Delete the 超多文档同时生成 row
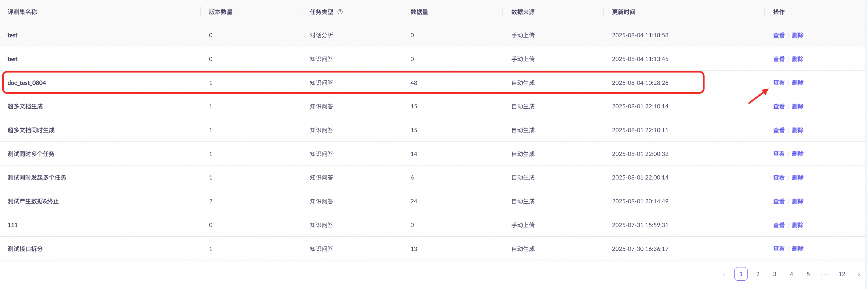 pos(798,130)
